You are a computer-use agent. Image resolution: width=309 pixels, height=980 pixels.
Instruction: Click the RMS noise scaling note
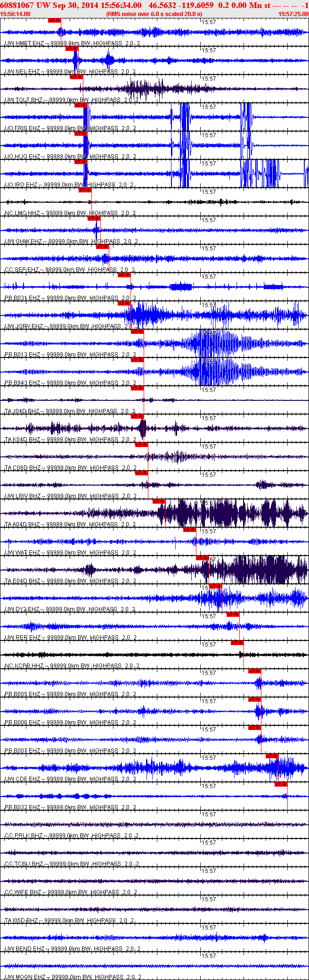[x=154, y=14]
